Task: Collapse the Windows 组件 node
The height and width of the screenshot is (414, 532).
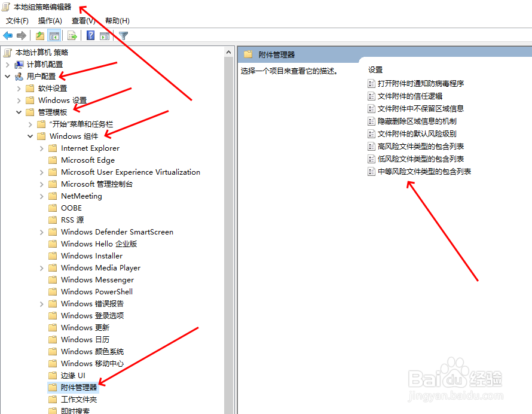Action: (30, 136)
